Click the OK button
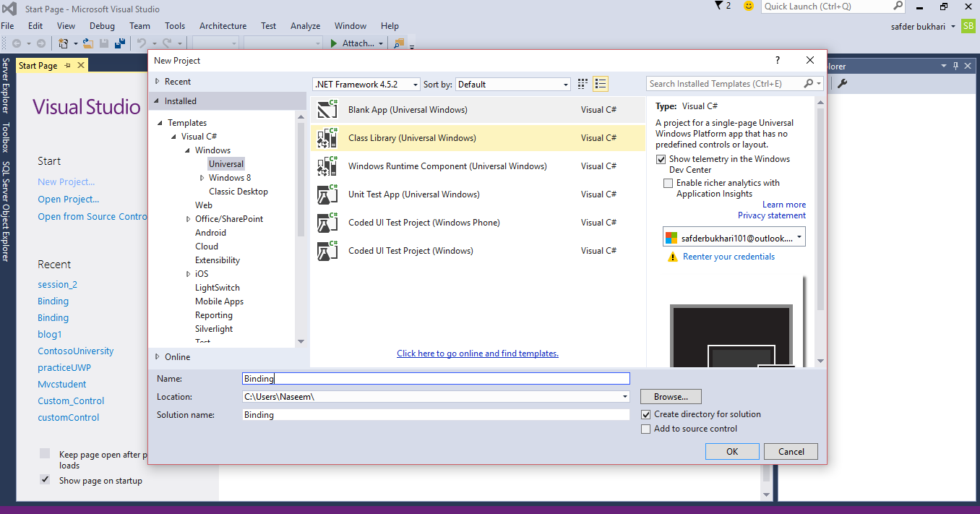980x514 pixels. (732, 451)
